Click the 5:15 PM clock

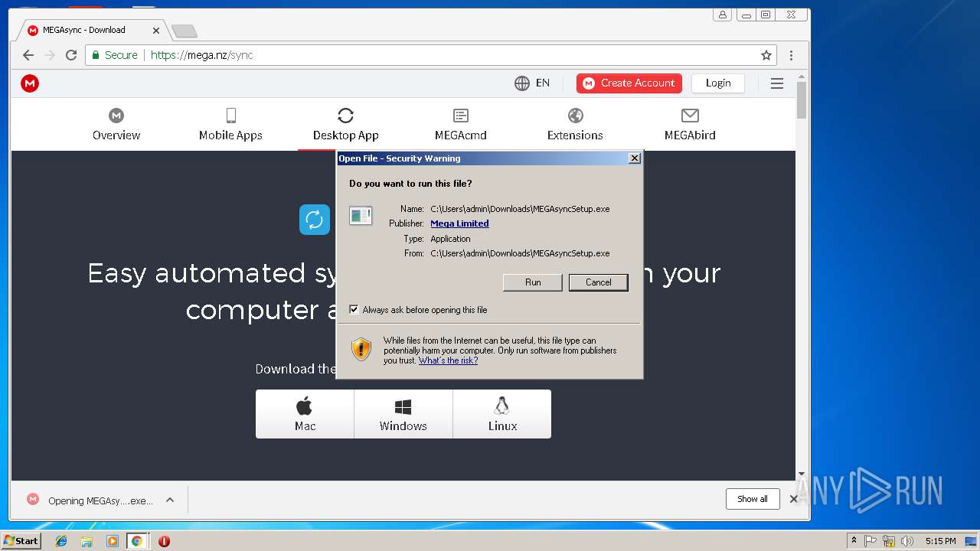(x=940, y=541)
